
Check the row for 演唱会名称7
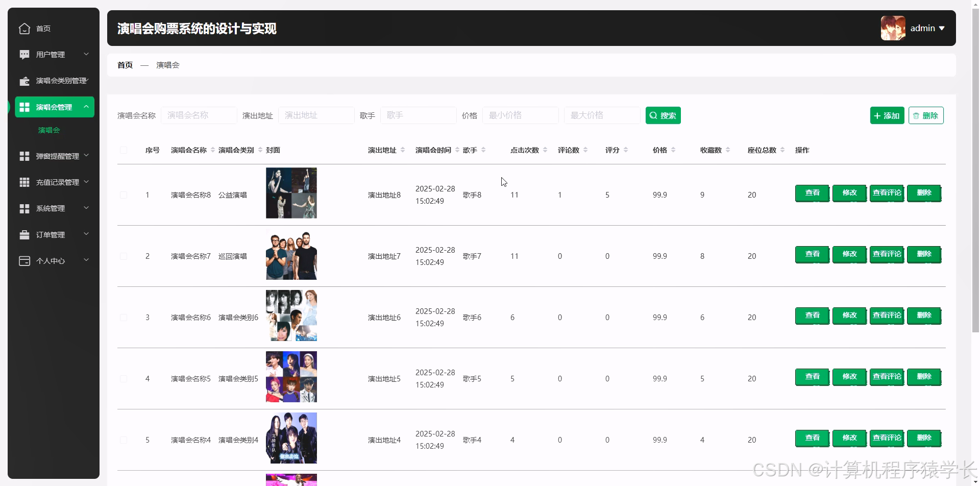124,256
